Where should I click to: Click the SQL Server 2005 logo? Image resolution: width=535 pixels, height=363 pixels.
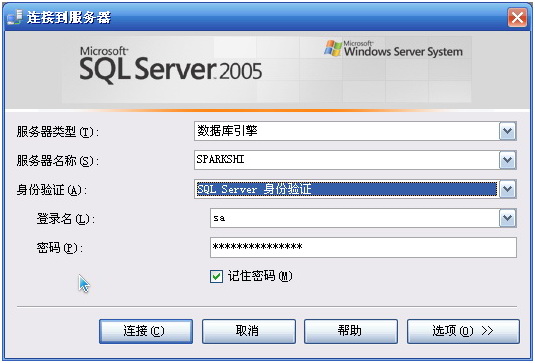170,66
